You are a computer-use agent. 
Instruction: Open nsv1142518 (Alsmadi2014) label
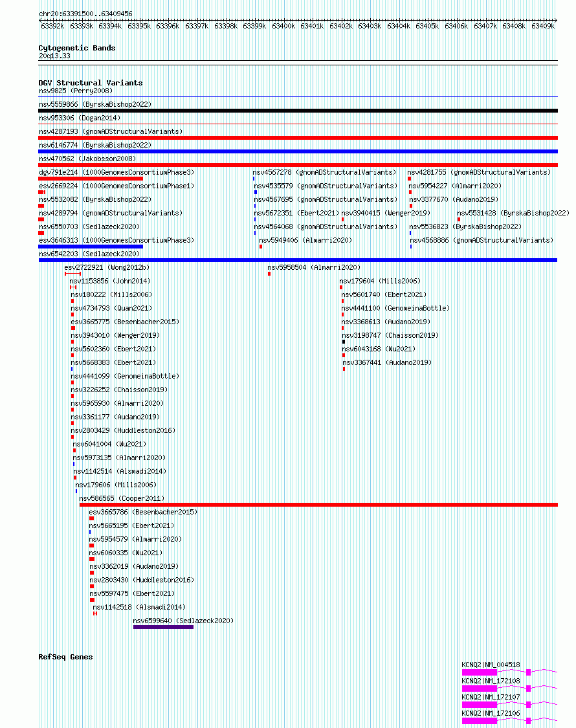pyautogui.click(x=139, y=607)
